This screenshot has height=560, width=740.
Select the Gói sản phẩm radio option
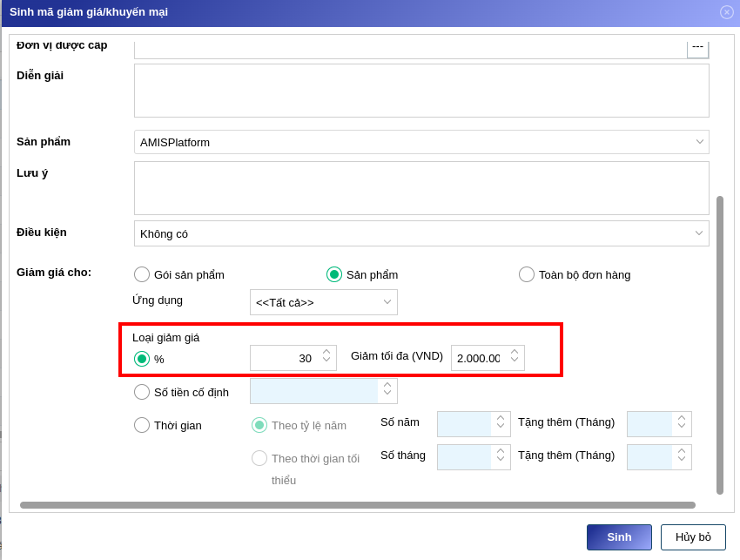pos(142,274)
